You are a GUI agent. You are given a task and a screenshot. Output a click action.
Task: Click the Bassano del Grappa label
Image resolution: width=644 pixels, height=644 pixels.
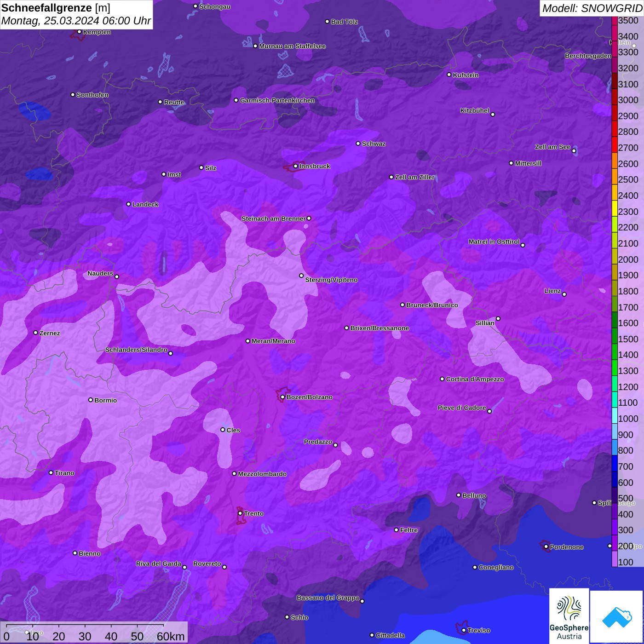328,598
